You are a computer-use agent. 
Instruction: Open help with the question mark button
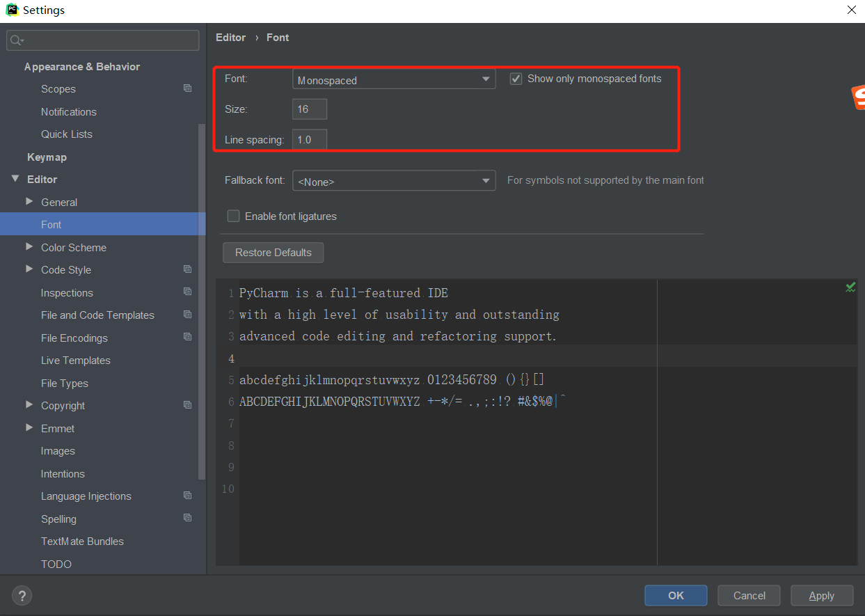point(22,596)
